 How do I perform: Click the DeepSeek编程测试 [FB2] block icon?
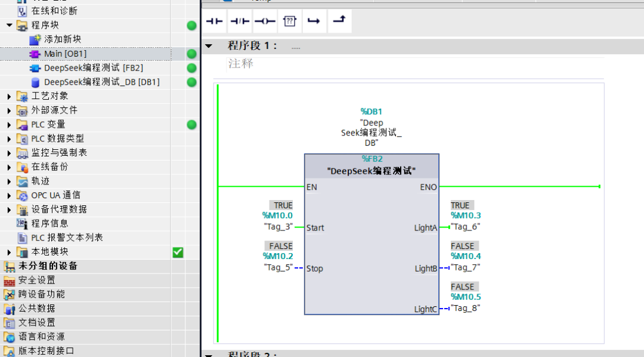click(35, 68)
